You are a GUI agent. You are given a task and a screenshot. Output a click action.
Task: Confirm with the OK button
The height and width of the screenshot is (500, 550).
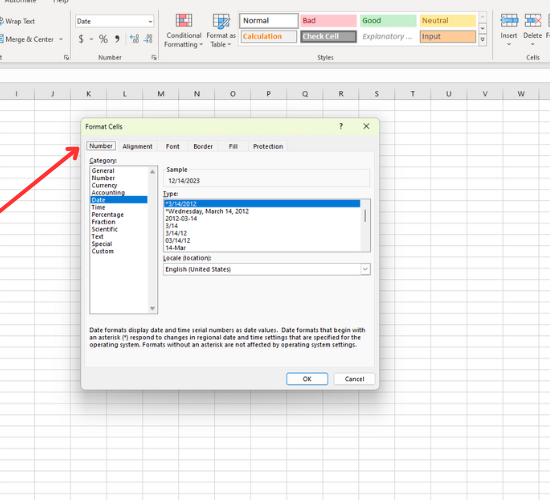[x=307, y=379]
